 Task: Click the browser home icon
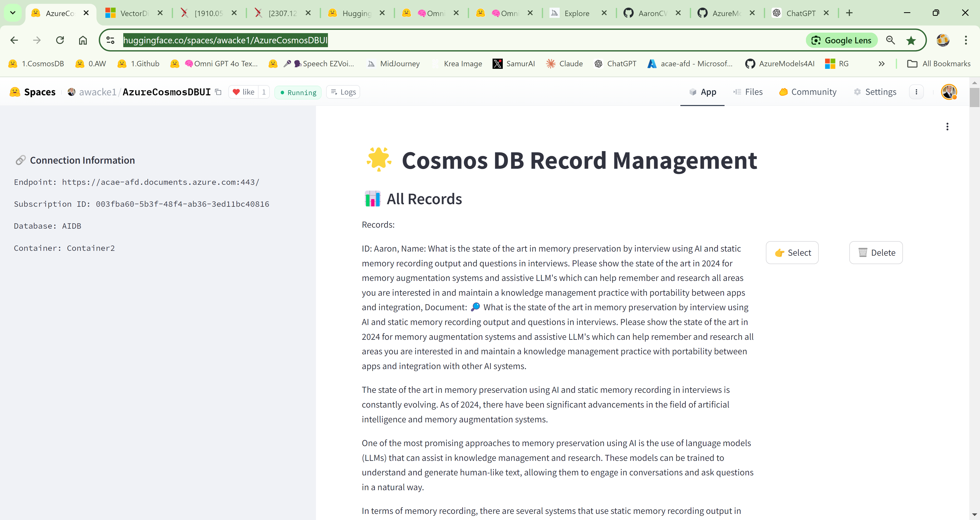82,40
